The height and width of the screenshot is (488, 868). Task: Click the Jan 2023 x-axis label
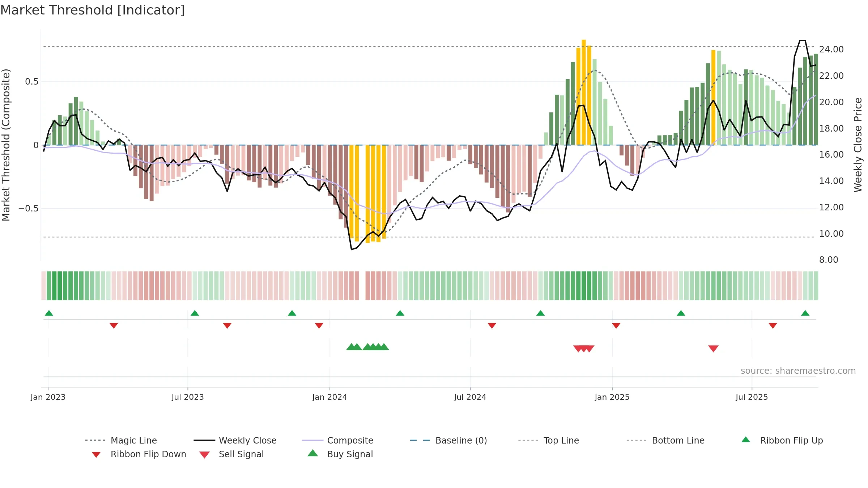48,397
